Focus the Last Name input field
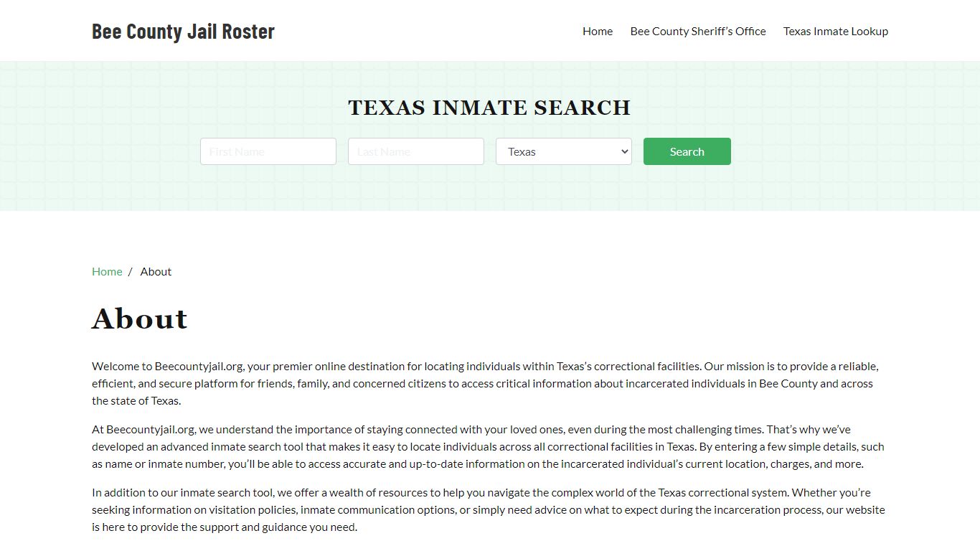Screen dimensions: 980x551 coord(416,151)
